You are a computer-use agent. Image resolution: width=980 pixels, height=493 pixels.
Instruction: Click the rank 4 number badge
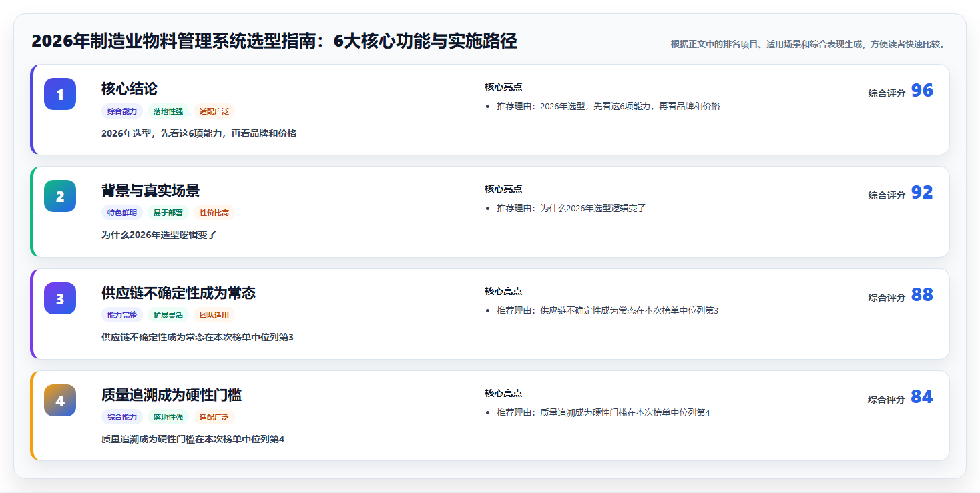tap(60, 400)
